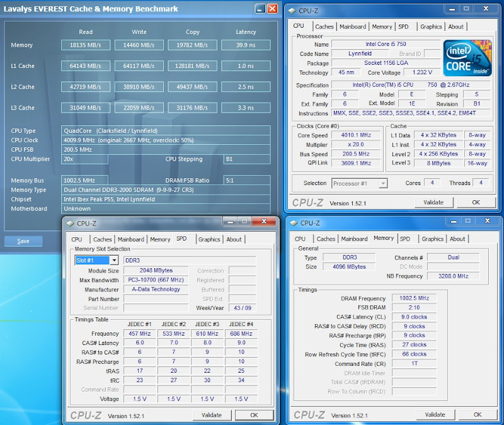
Task: Minimize the CPU-Z SPD window
Action: [230, 222]
